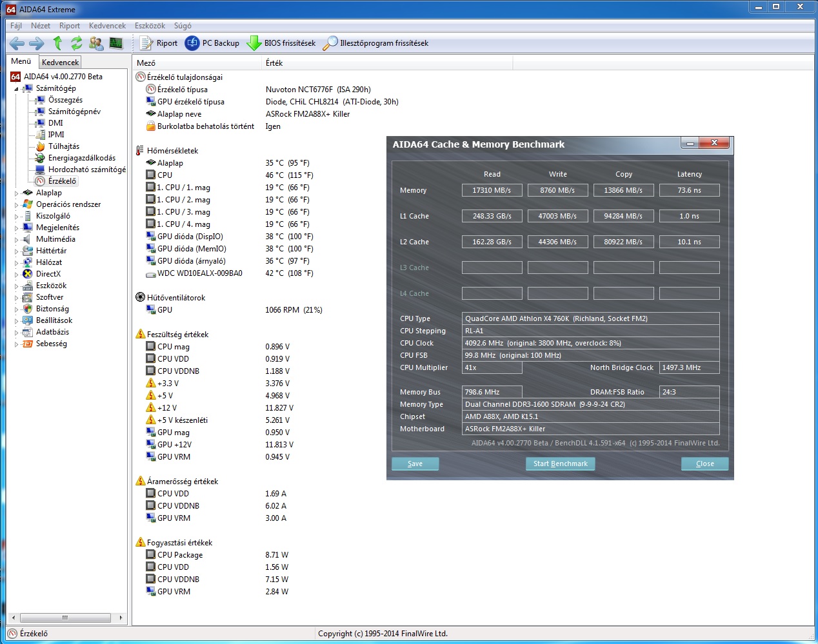Check for BIOS frissítések updates
Viewport: 818px width, 644px height.
282,43
